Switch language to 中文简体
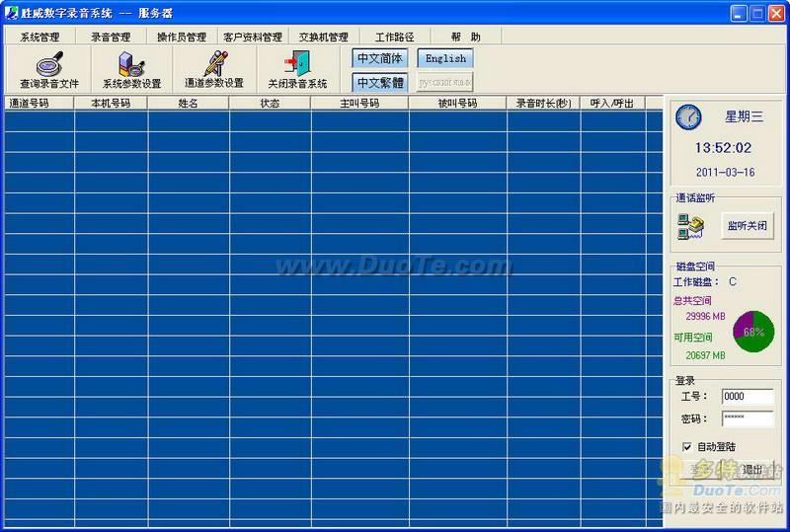This screenshot has width=790, height=532. coord(379,58)
